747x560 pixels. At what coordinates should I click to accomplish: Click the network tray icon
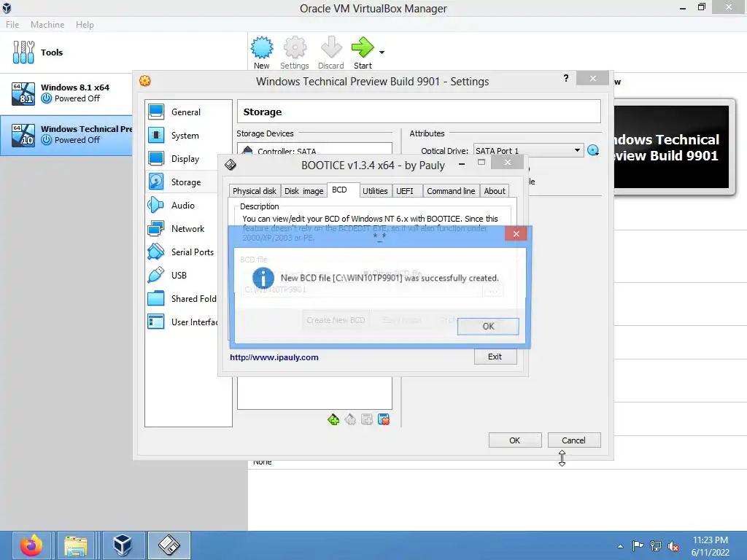(656, 546)
